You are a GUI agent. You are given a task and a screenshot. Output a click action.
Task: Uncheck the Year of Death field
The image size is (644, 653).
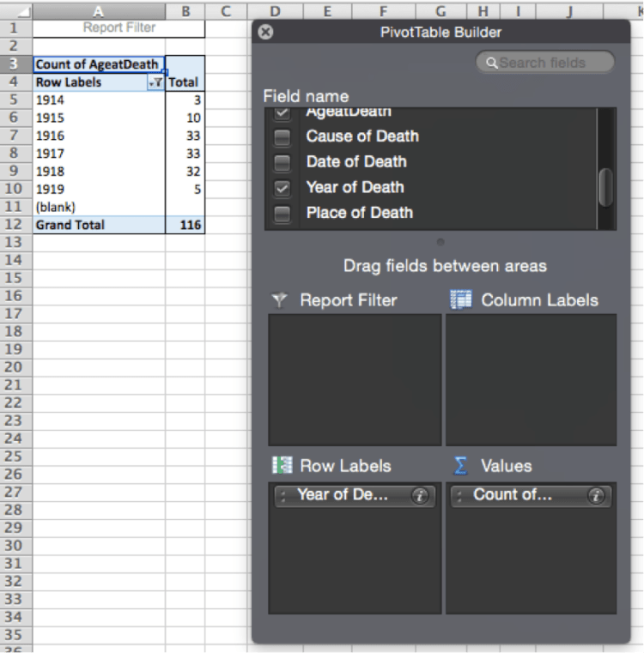click(282, 188)
